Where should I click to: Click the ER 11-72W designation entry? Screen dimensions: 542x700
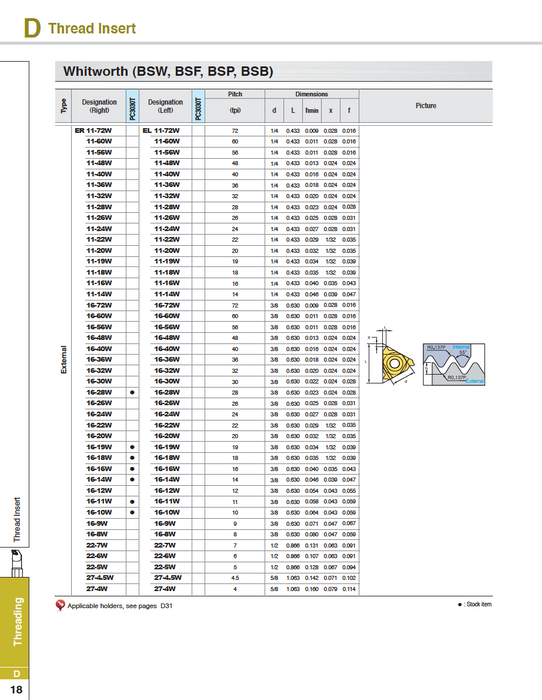tap(93, 130)
